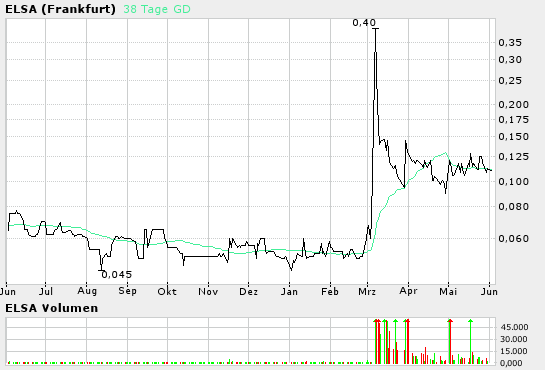This screenshot has width=545, height=370.
Task: Click the 'Mrz' month axis label
Action: click(x=367, y=291)
